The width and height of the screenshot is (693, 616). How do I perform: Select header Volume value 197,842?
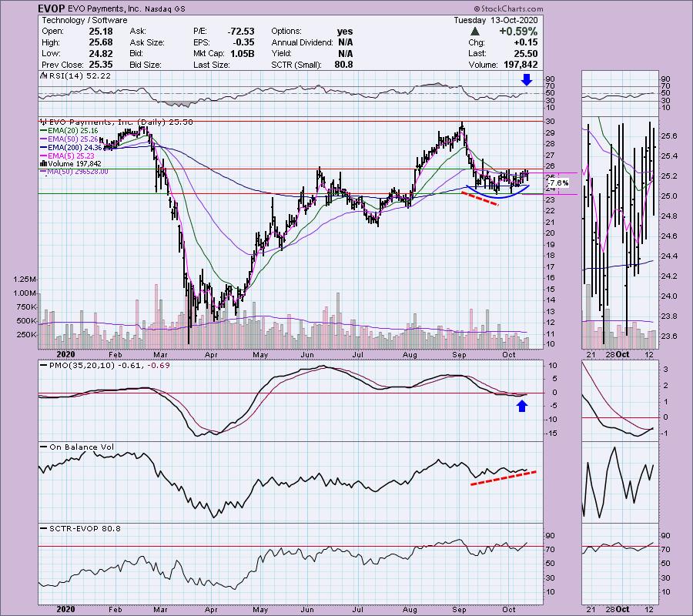(521, 65)
